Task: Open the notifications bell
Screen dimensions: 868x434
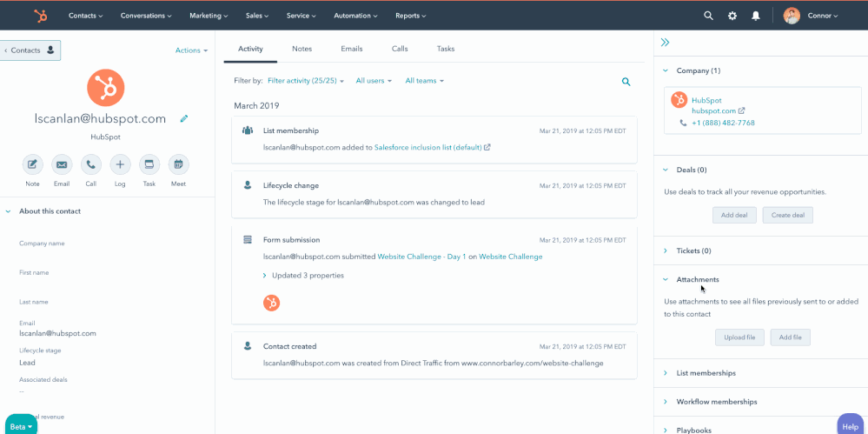Action: [x=756, y=16]
